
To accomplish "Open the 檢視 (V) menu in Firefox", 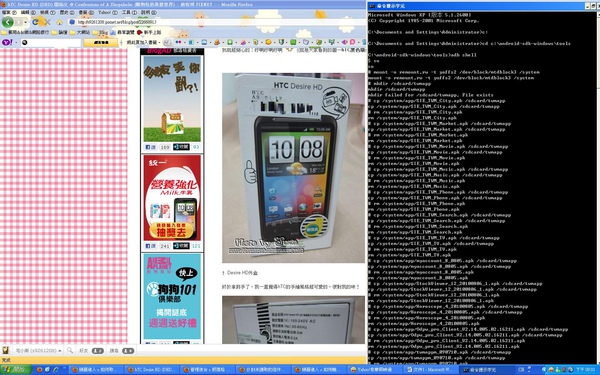I will (x=48, y=12).
